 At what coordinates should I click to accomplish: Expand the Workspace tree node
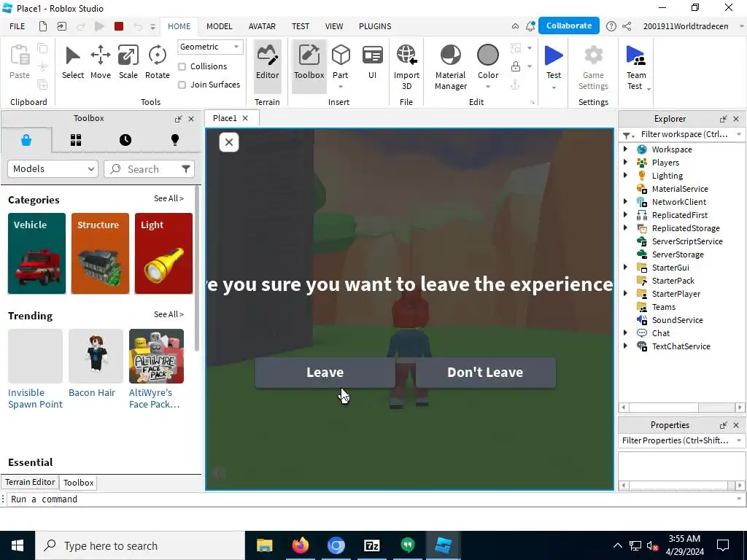tap(625, 149)
